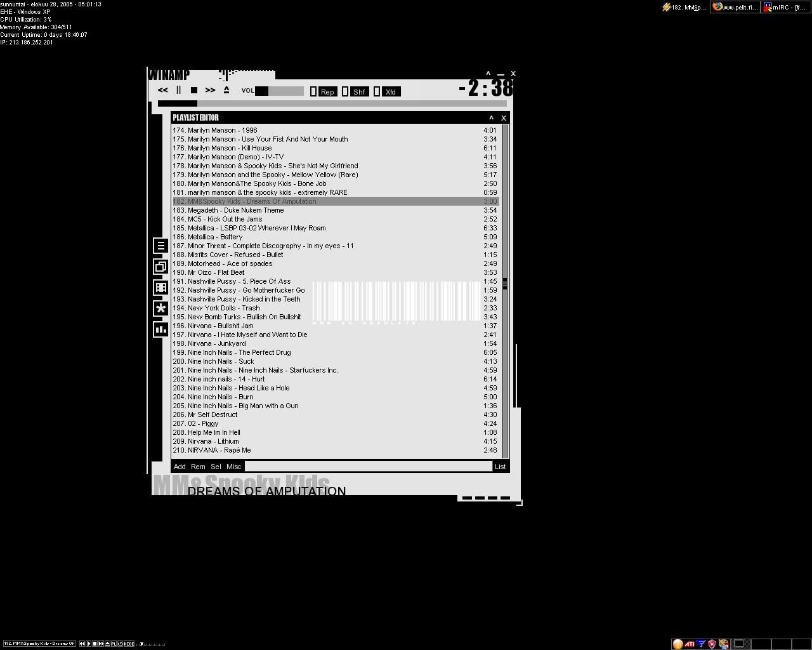Select track 203 Head Like a Hole

tap(336, 388)
